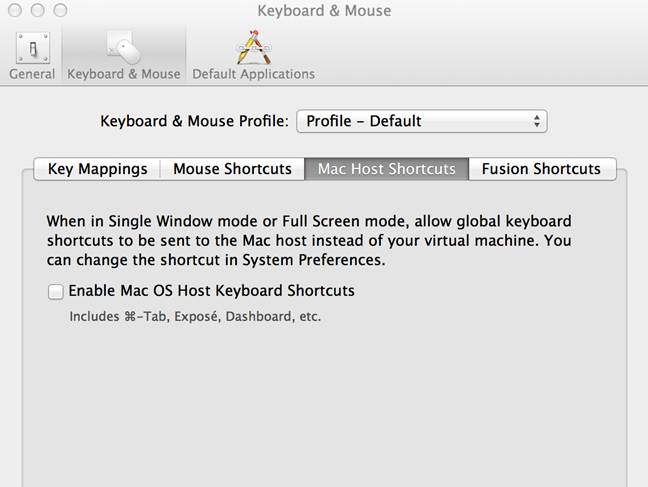This screenshot has width=648, height=487.
Task: Switch to the Key Mappings tab
Action: [97, 169]
